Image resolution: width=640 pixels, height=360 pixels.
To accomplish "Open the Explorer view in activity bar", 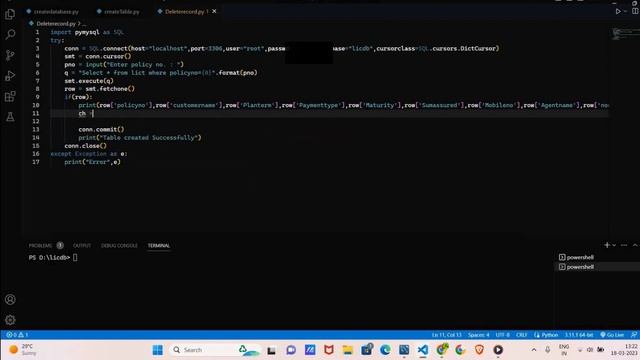I will [10, 14].
